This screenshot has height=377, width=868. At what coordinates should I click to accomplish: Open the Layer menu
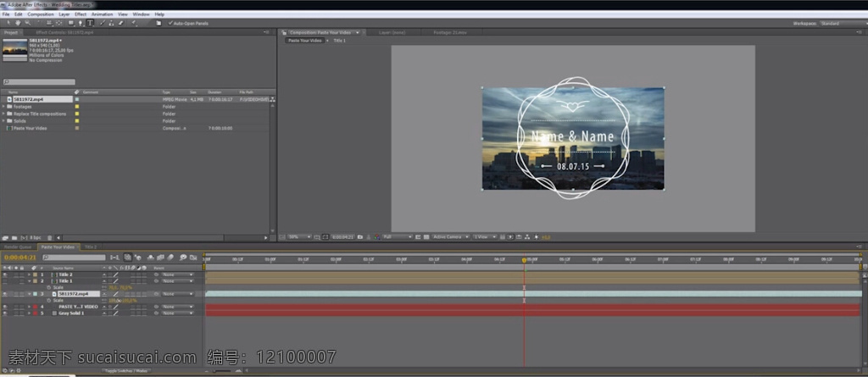point(64,14)
